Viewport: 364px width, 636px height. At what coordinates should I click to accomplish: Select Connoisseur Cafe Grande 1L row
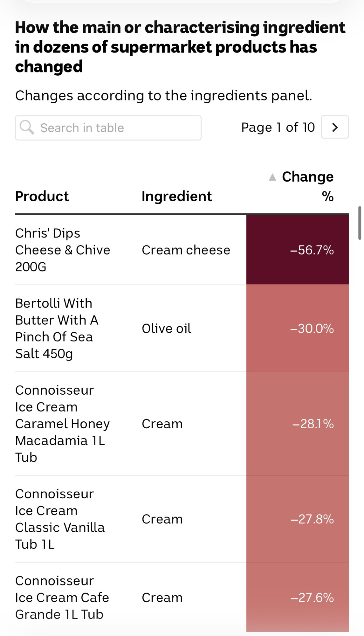point(62,598)
